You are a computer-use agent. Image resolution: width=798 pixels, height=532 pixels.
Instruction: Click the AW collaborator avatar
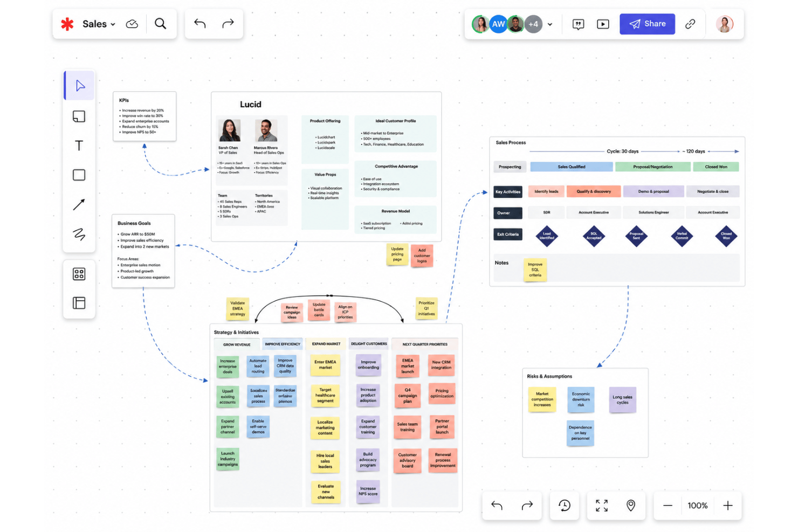pyautogui.click(x=498, y=24)
